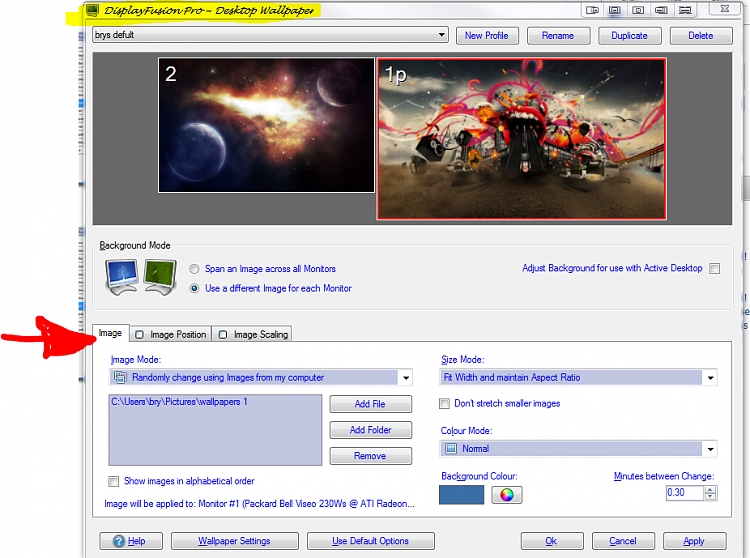The image size is (750, 558).
Task: Open Wallpaper Settings
Action: pos(234,541)
